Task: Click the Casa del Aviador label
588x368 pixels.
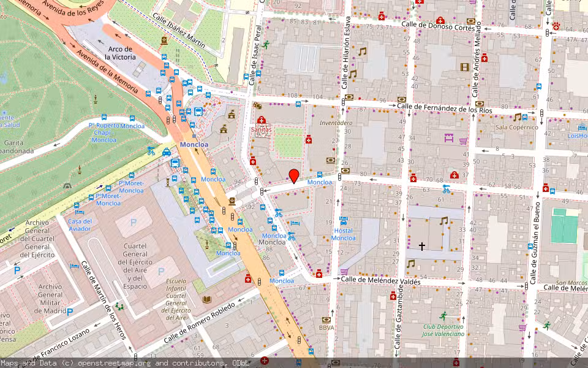Action: click(x=80, y=225)
